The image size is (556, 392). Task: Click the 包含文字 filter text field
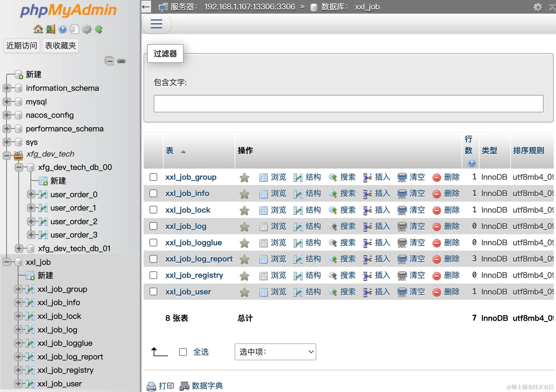348,103
